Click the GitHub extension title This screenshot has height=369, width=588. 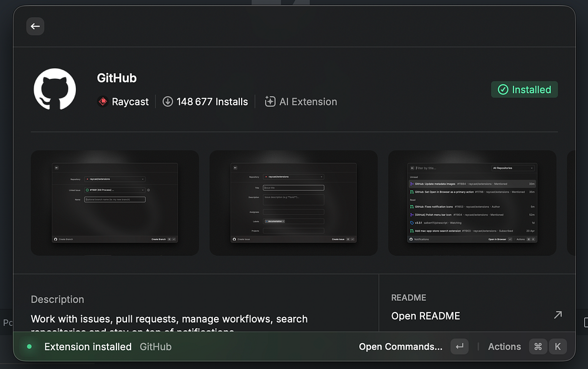coord(116,78)
